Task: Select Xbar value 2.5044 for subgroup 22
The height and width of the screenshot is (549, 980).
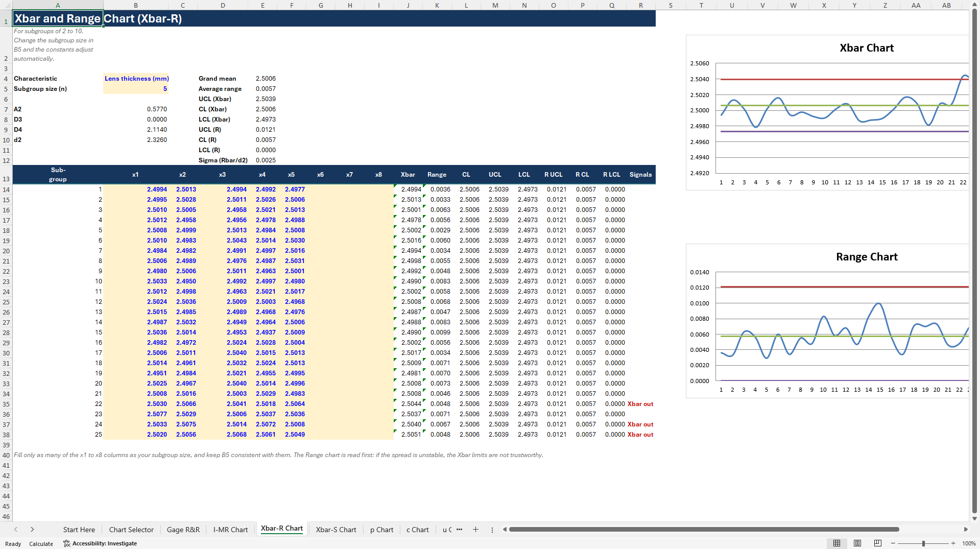Action: [x=411, y=404]
